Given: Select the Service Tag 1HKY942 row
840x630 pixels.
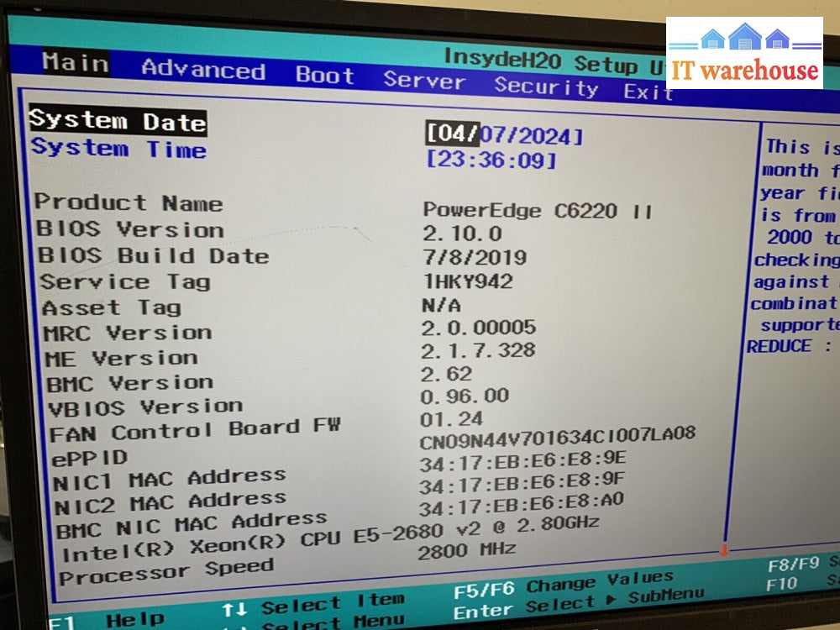Looking at the screenshot, I should tap(114, 281).
